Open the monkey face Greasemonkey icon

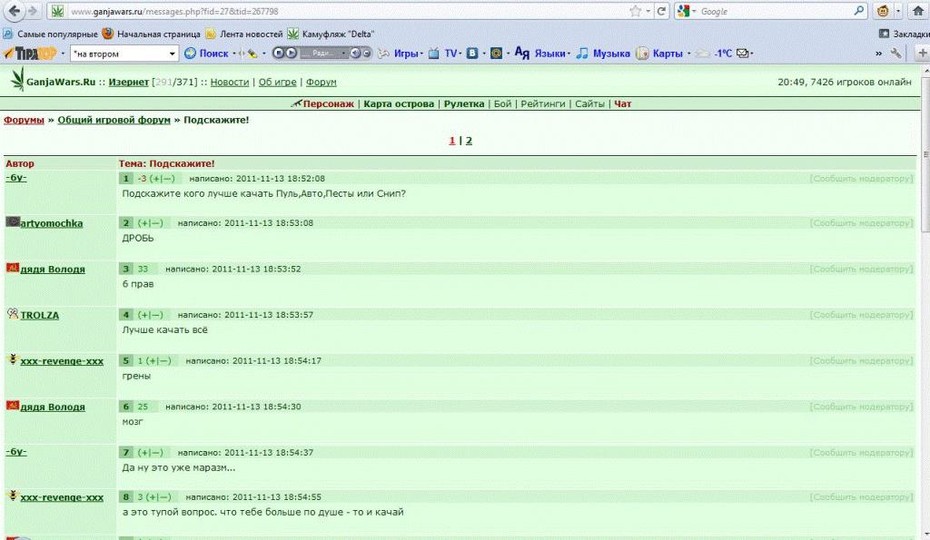(x=883, y=11)
